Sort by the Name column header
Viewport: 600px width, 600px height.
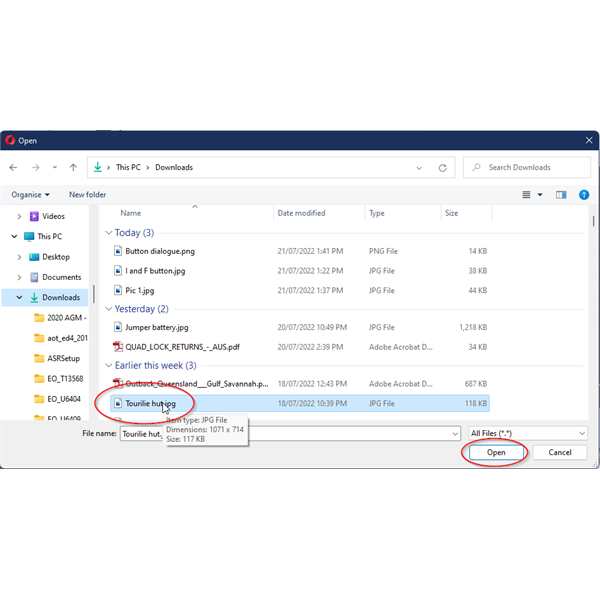click(130, 214)
